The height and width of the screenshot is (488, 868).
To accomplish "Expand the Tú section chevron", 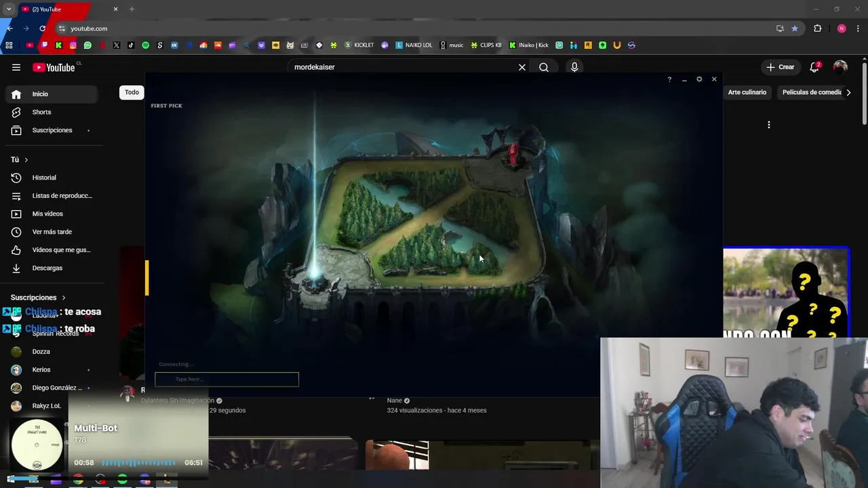I will (26, 160).
